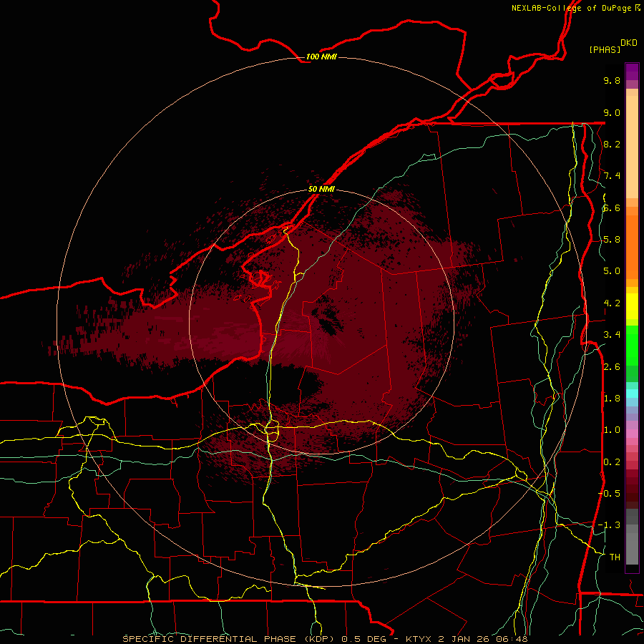Click the DKD label above color scale
Image resolution: width=644 pixels, height=644 pixels.
pyautogui.click(x=629, y=43)
